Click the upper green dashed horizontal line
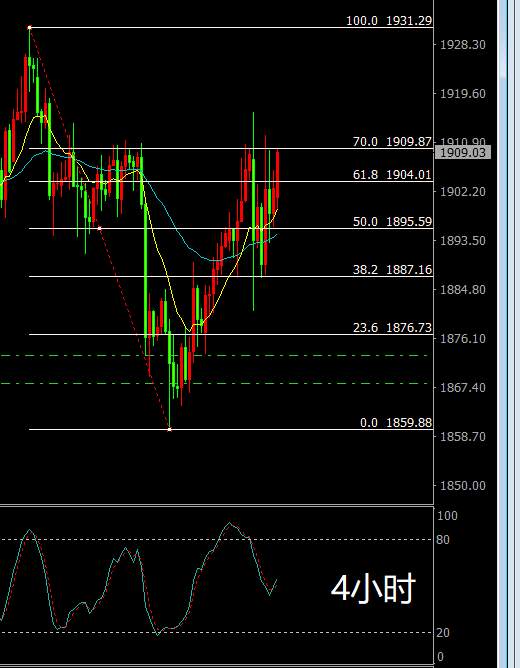 click(x=214, y=355)
